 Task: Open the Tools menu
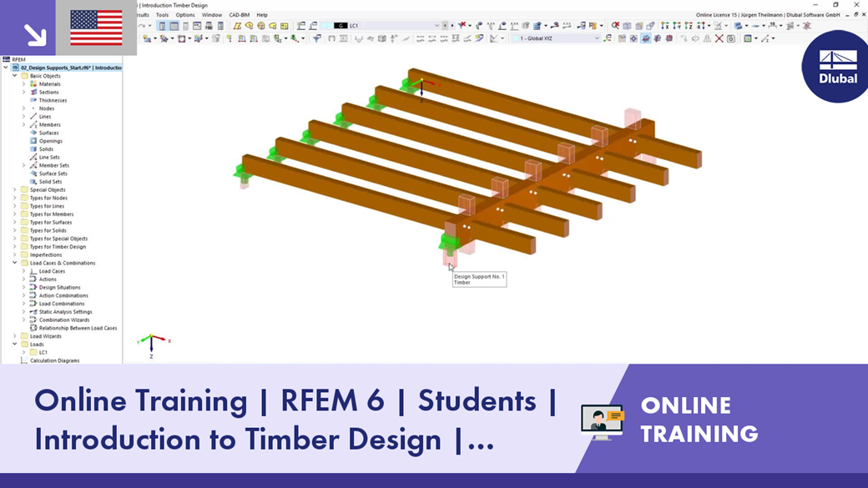point(162,15)
